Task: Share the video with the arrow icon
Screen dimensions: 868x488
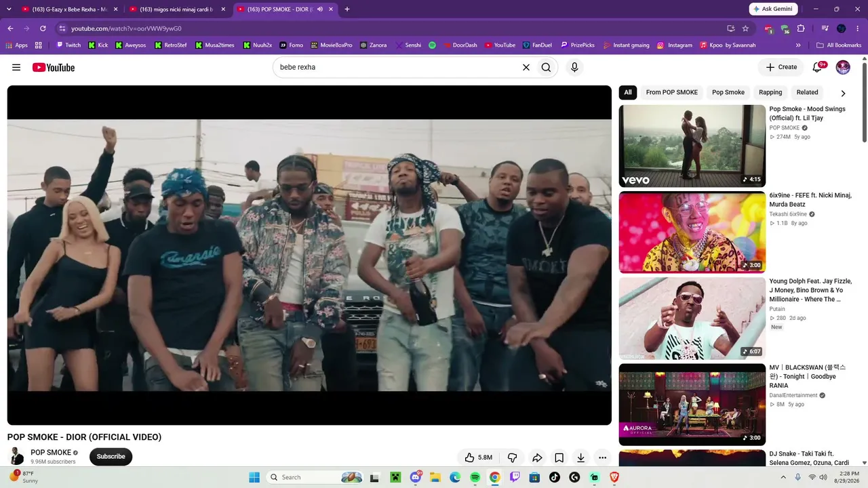Action: [x=537, y=457]
